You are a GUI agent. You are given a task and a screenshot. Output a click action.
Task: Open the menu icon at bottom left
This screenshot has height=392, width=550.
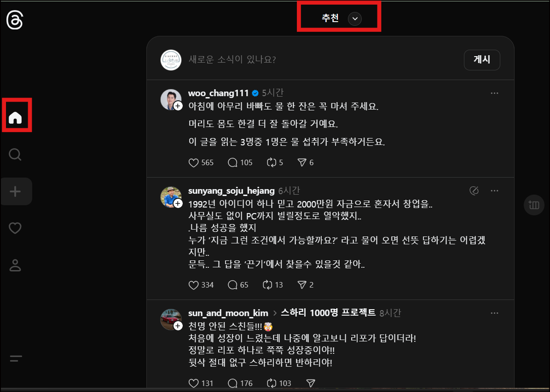click(x=15, y=359)
